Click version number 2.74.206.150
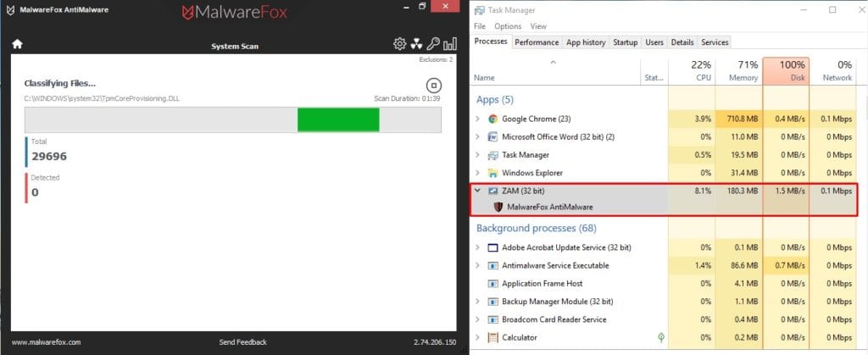868x355 pixels. pyautogui.click(x=435, y=342)
